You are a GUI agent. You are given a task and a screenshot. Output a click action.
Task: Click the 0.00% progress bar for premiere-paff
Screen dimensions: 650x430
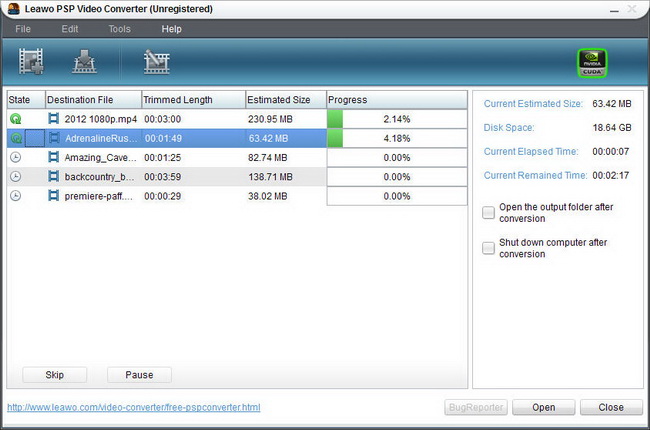coord(397,196)
